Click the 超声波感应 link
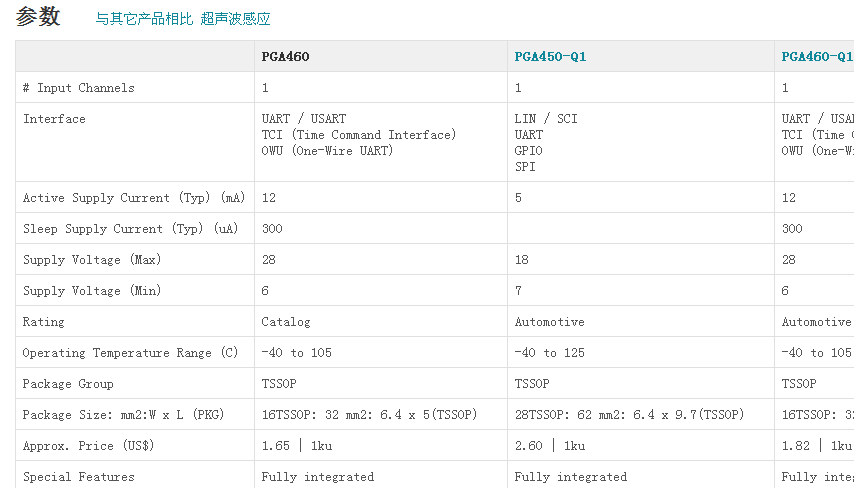This screenshot has height=488, width=858. pos(235,19)
